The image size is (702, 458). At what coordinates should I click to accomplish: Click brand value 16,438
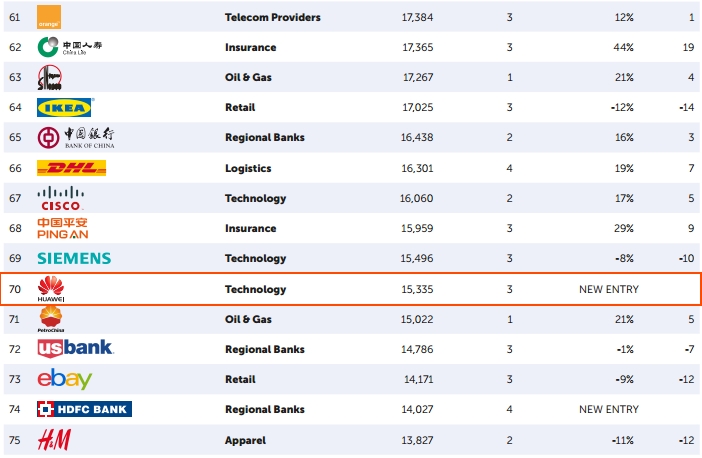click(417, 137)
